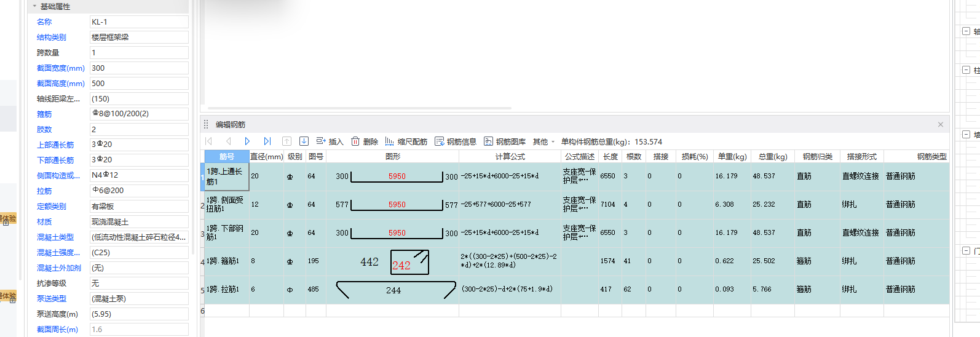The image size is (980, 337).
Task: Click the empty row 6 cell
Action: [226, 311]
